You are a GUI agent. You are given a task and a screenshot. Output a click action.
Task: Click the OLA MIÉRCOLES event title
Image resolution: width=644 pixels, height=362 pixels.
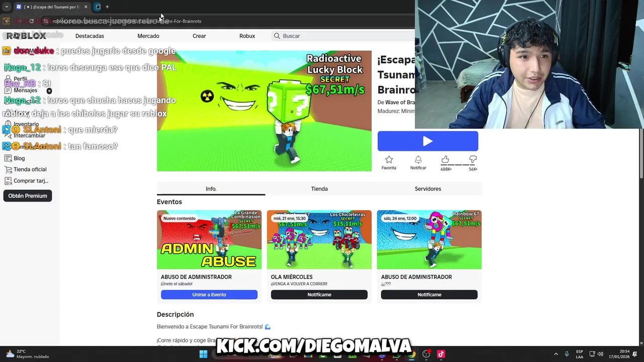pyautogui.click(x=292, y=277)
